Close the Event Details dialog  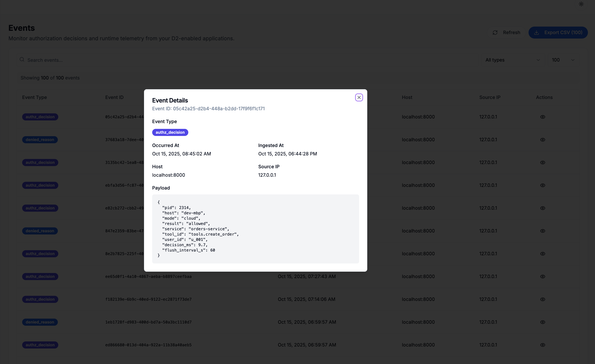coord(359,97)
